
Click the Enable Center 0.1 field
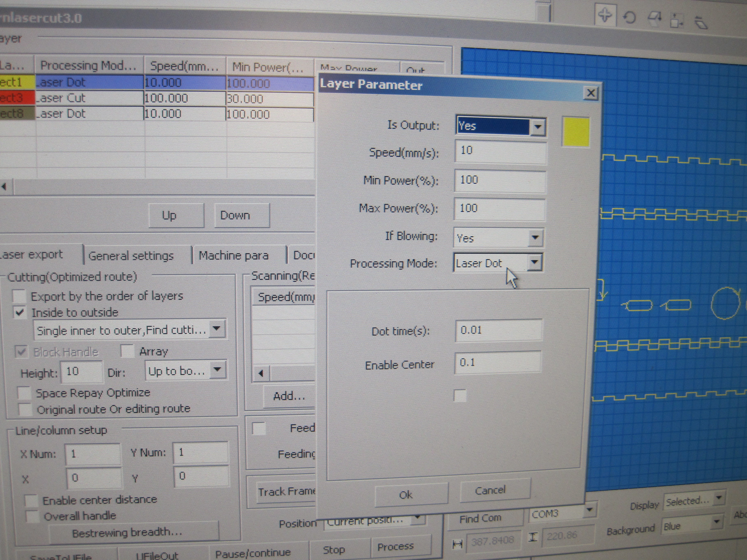(498, 362)
